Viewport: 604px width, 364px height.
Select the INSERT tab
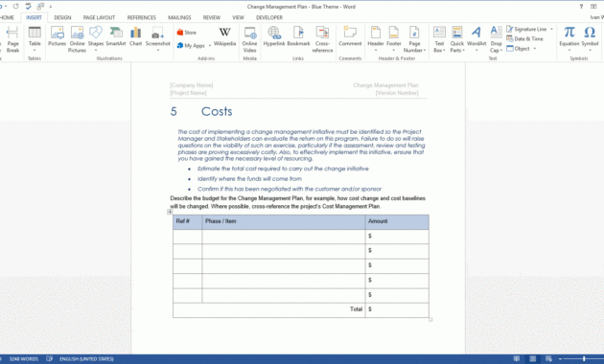[34, 17]
